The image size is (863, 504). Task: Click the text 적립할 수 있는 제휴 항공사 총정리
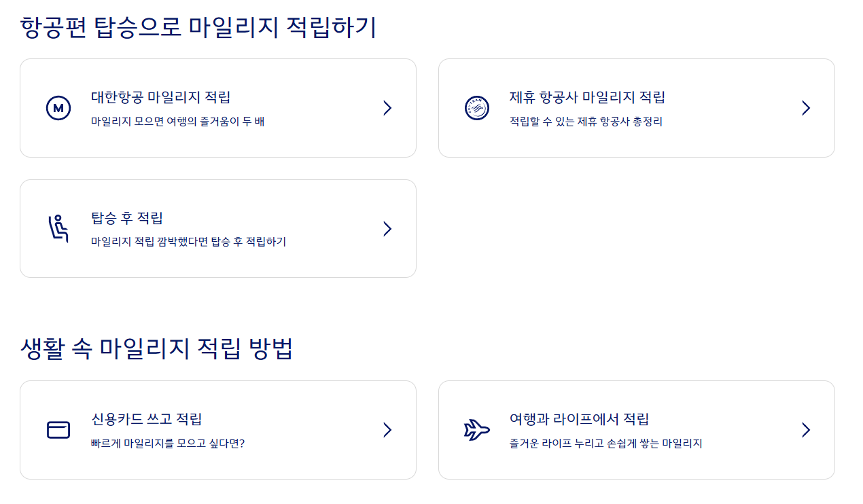tap(586, 122)
